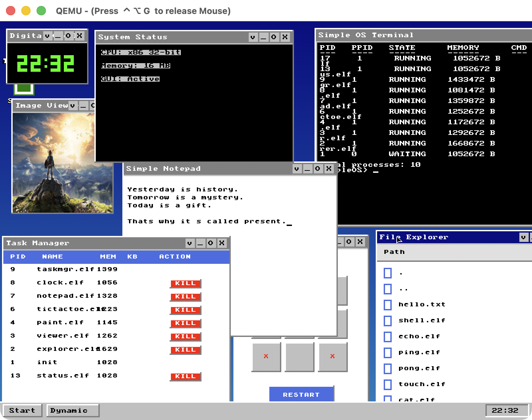Click the green desktop icon below the clock
This screenshot has width=532, height=420.
point(24,89)
